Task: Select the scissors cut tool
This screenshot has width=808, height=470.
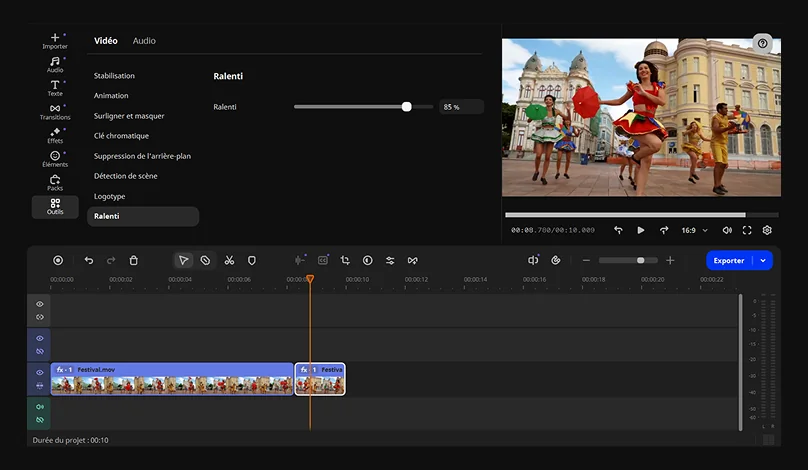Action: click(229, 260)
